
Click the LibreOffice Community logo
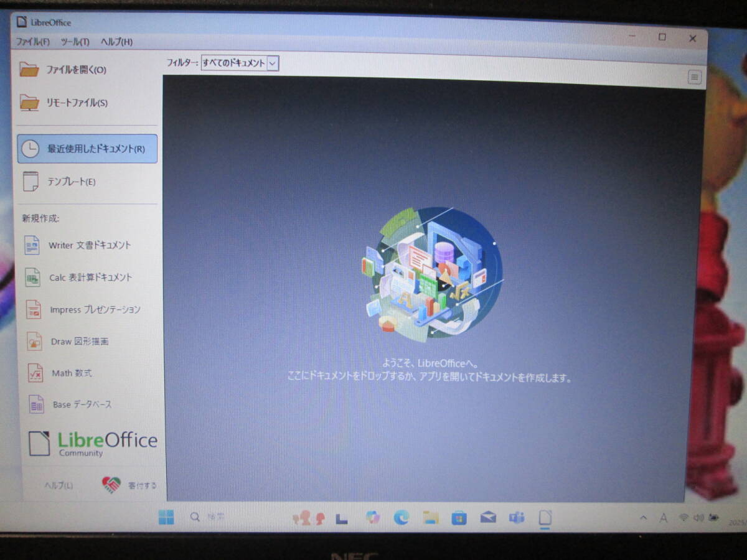click(93, 443)
